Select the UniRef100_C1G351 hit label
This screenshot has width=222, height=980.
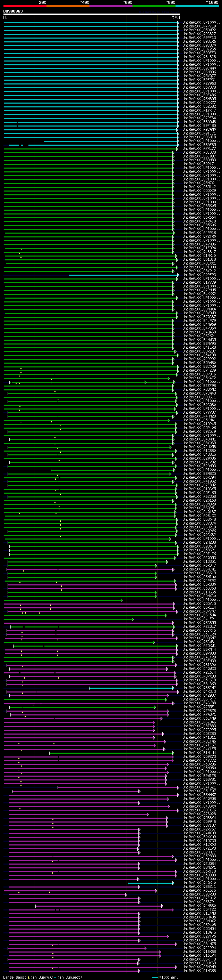(199, 561)
